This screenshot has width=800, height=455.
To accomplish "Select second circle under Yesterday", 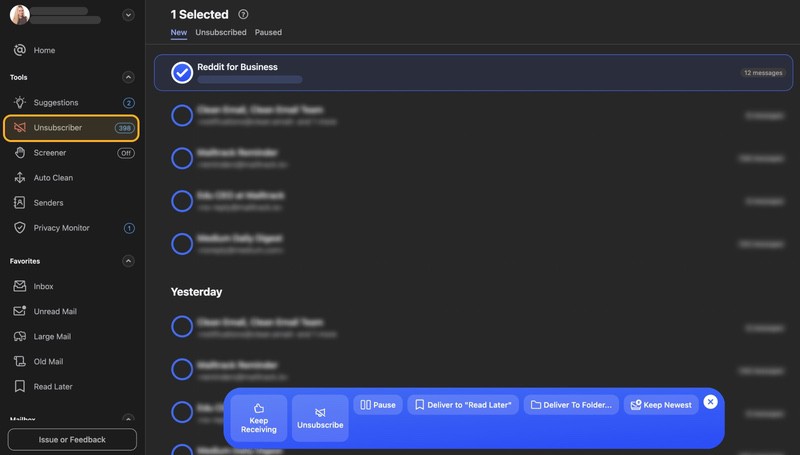I will click(182, 369).
